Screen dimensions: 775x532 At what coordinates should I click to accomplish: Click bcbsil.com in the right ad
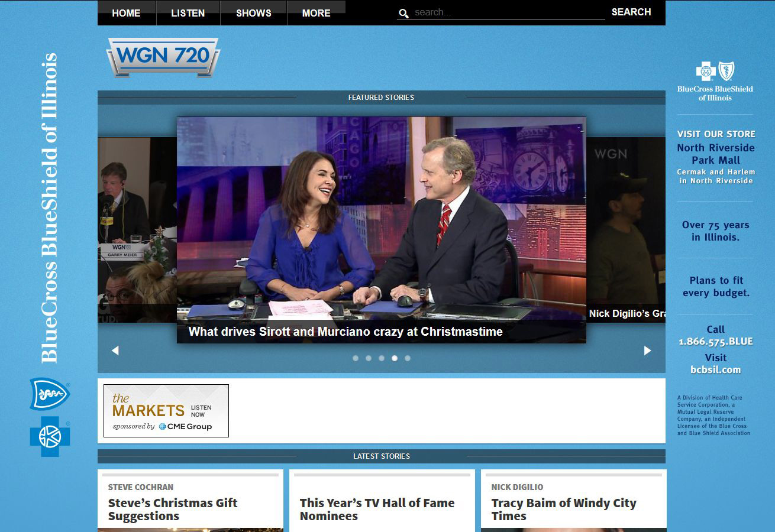click(715, 370)
